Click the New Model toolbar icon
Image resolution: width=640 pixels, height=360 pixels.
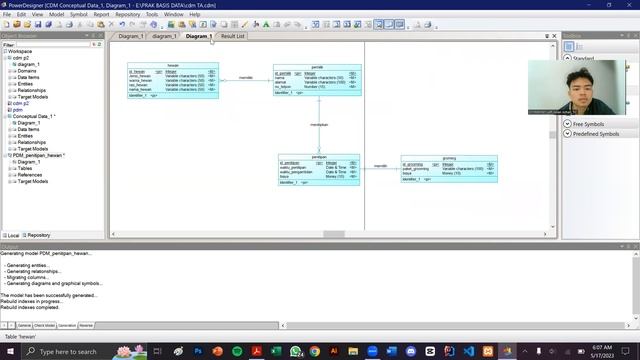(x=7, y=24)
